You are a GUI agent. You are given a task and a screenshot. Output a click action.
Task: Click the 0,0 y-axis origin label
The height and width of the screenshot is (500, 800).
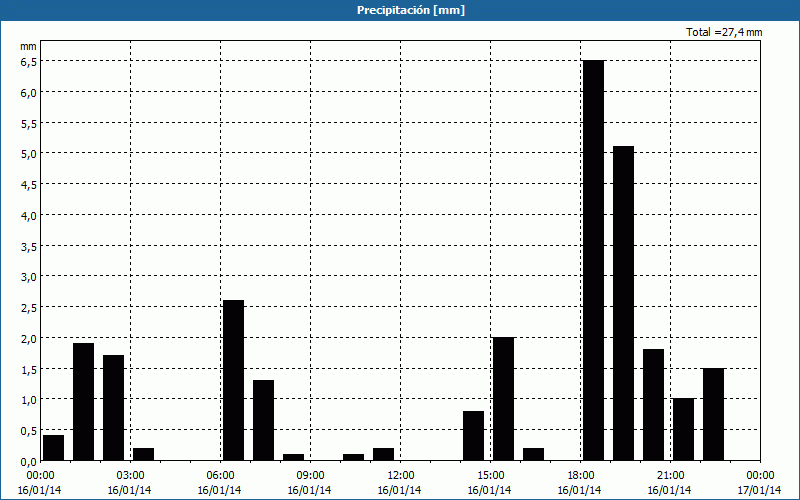[29, 462]
